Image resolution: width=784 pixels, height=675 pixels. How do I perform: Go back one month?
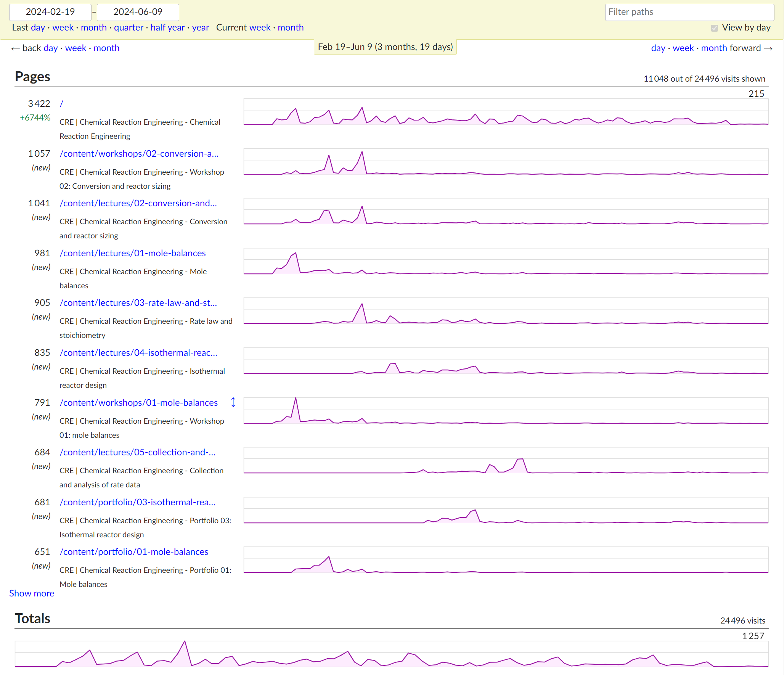tap(106, 48)
